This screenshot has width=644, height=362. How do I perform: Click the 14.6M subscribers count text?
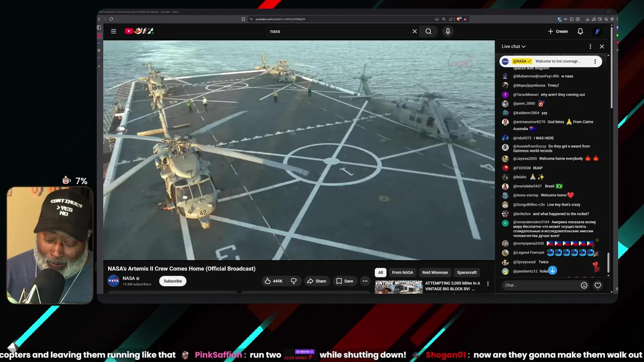pos(137,284)
